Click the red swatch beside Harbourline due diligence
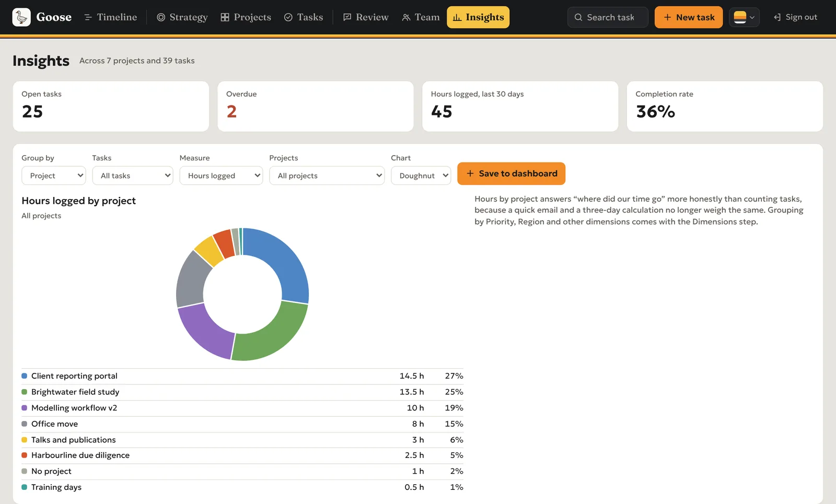The width and height of the screenshot is (836, 504). 24,455
